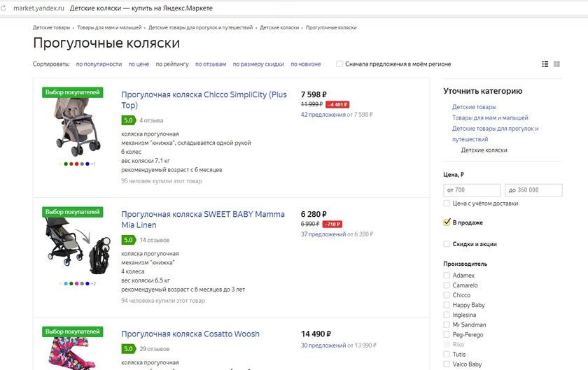Open '4 отзыва' reviews for Chicco
Screen dimensions: 588x370
pos(151,120)
